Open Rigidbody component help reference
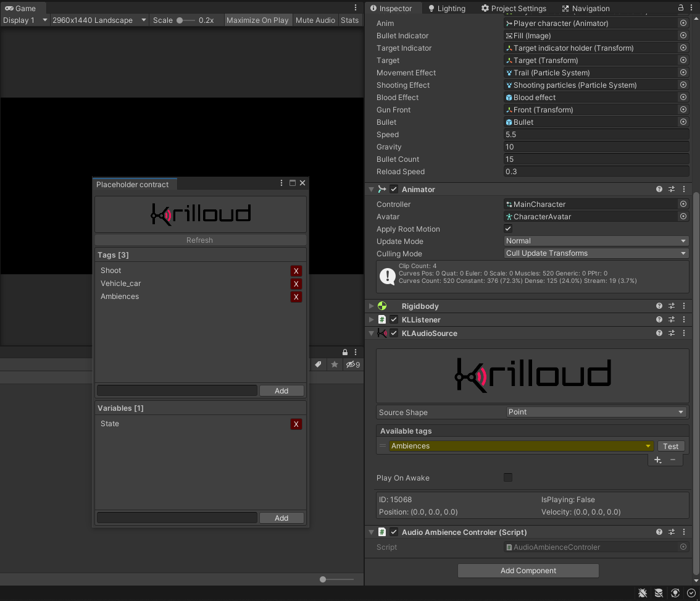The width and height of the screenshot is (700, 601). pyautogui.click(x=659, y=306)
